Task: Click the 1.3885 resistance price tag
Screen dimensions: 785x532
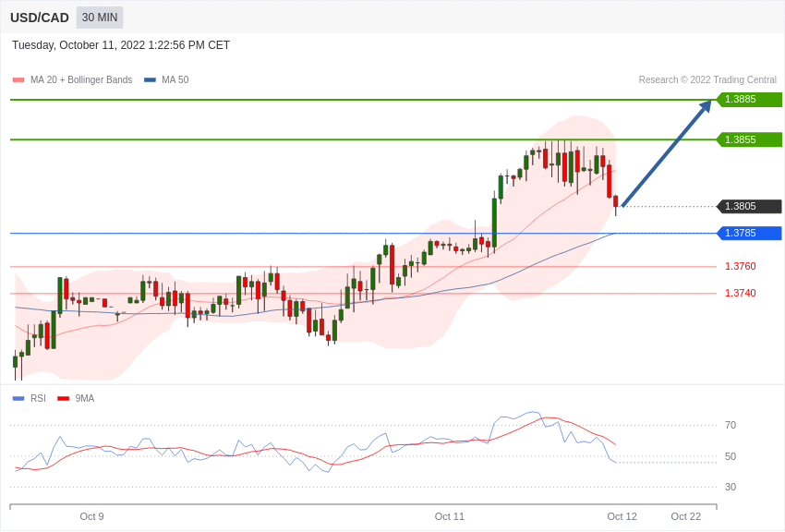Action: [x=749, y=99]
